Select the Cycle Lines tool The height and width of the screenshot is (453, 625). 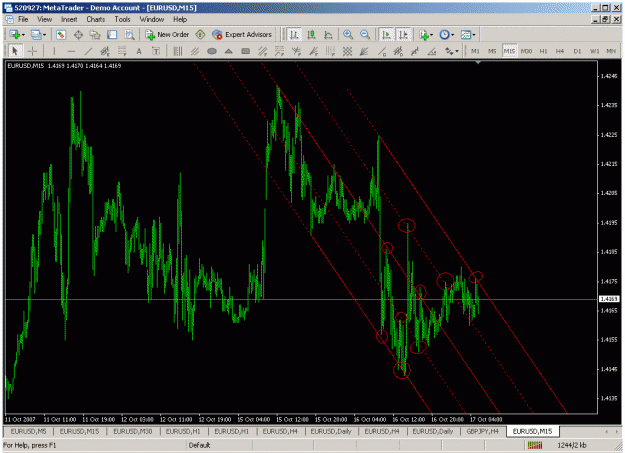click(x=178, y=51)
